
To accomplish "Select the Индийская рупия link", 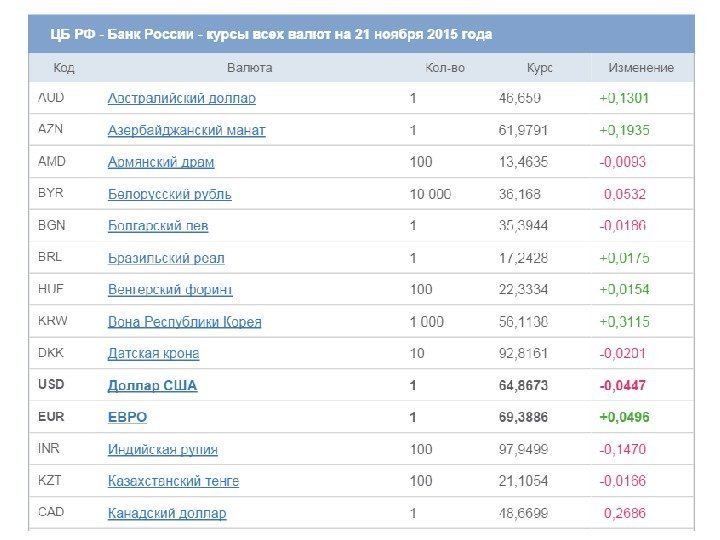I will 162,449.
